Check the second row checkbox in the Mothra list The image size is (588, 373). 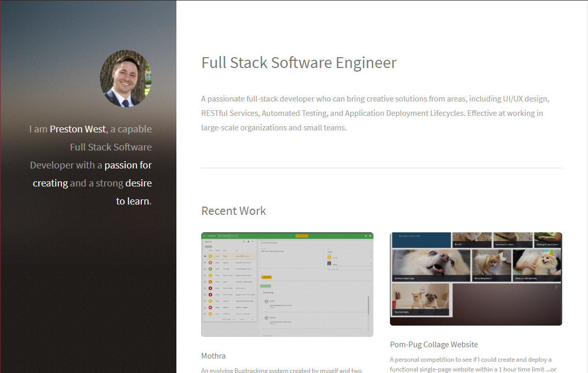[x=205, y=263]
